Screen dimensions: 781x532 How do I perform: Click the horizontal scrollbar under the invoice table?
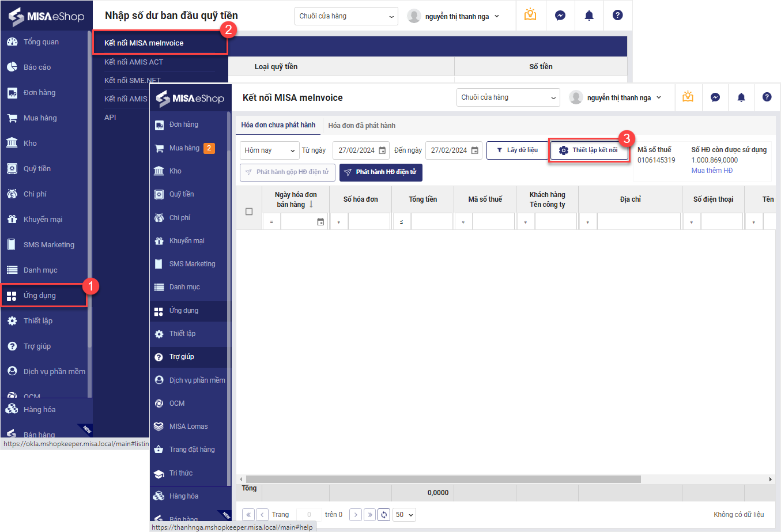pos(443,480)
